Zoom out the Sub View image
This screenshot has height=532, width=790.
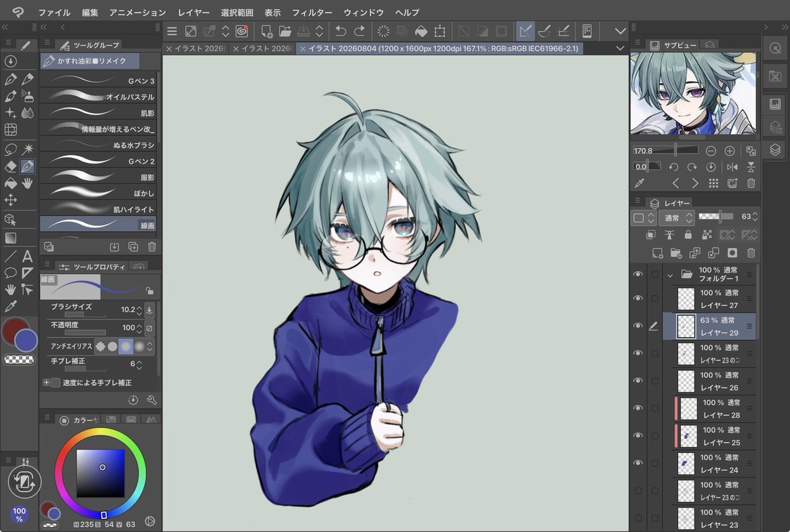[x=711, y=151]
